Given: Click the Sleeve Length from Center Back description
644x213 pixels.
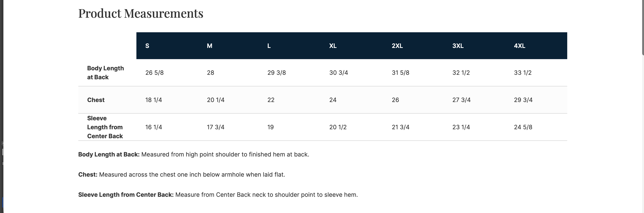Looking at the screenshot, I should pyautogui.click(x=218, y=195).
